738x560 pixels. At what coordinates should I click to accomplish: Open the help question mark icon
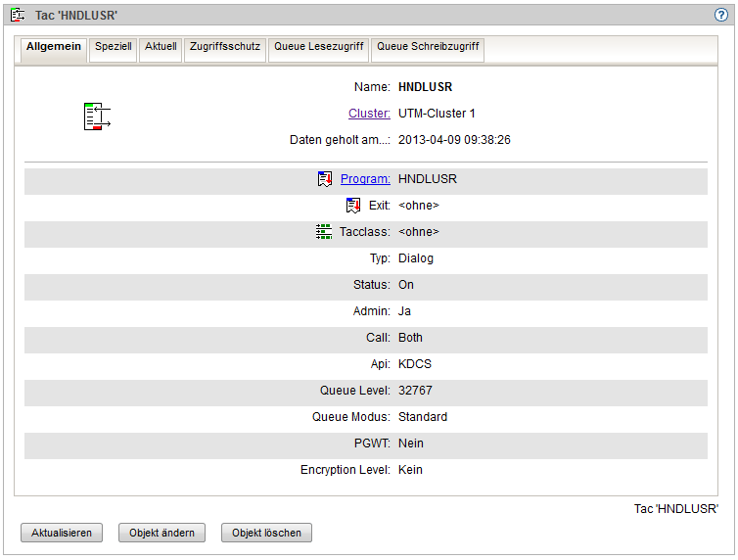(x=721, y=15)
